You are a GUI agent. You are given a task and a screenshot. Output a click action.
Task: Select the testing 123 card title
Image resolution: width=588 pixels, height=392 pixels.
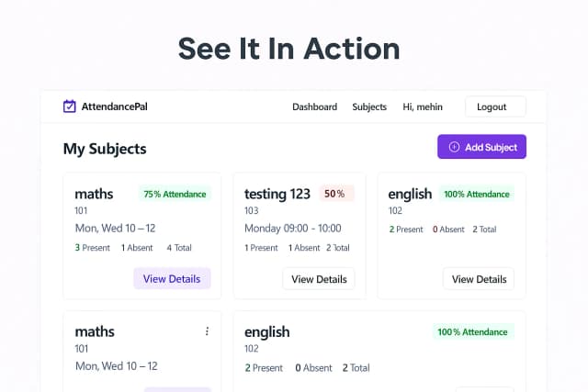point(277,194)
